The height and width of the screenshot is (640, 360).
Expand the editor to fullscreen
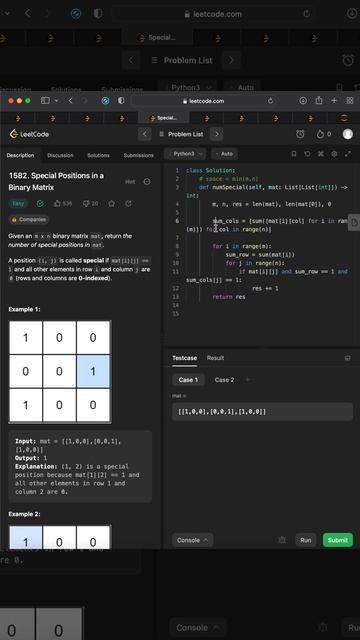(348, 154)
